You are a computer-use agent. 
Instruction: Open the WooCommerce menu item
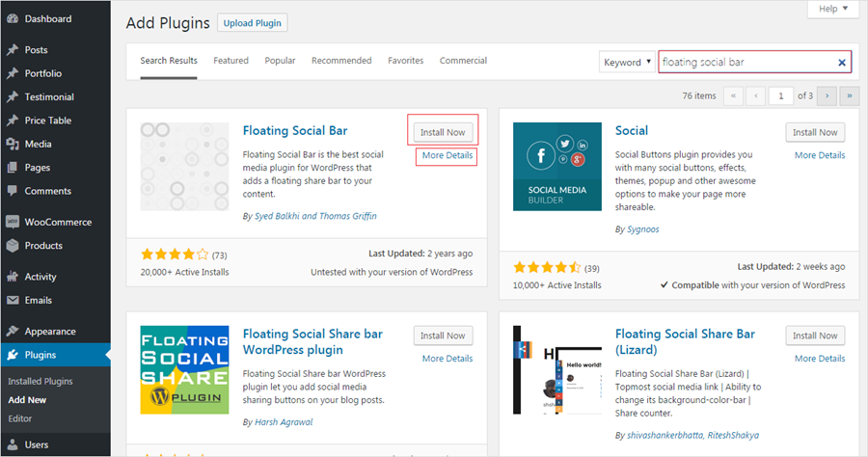point(55,222)
